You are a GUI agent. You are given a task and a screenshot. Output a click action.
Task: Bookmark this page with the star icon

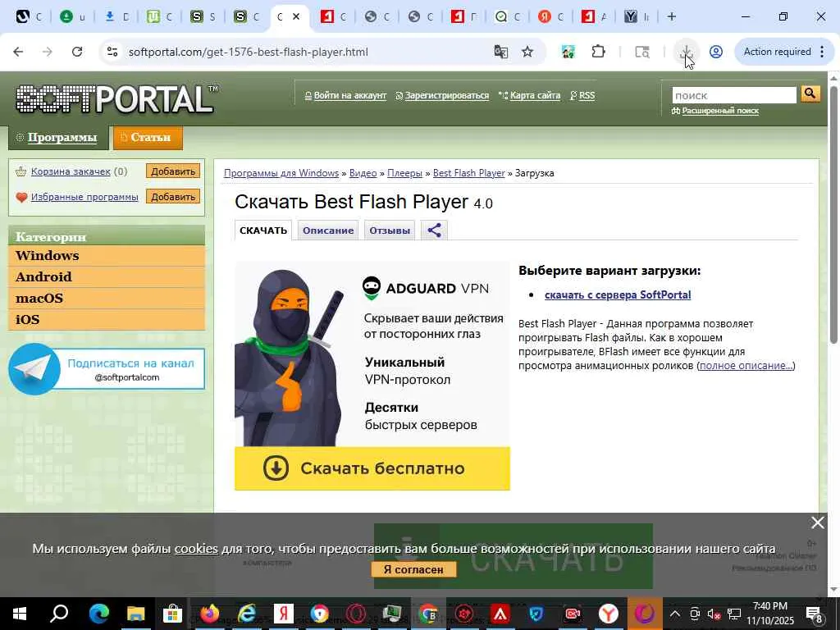tap(527, 52)
